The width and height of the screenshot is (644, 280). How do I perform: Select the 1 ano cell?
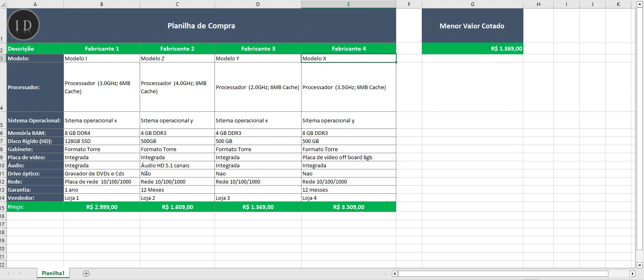coord(102,190)
